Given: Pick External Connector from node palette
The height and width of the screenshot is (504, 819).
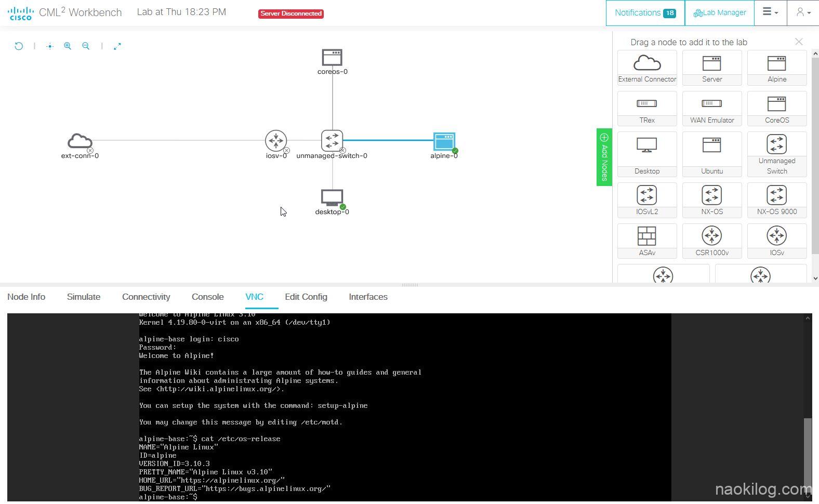Looking at the screenshot, I should pyautogui.click(x=647, y=68).
